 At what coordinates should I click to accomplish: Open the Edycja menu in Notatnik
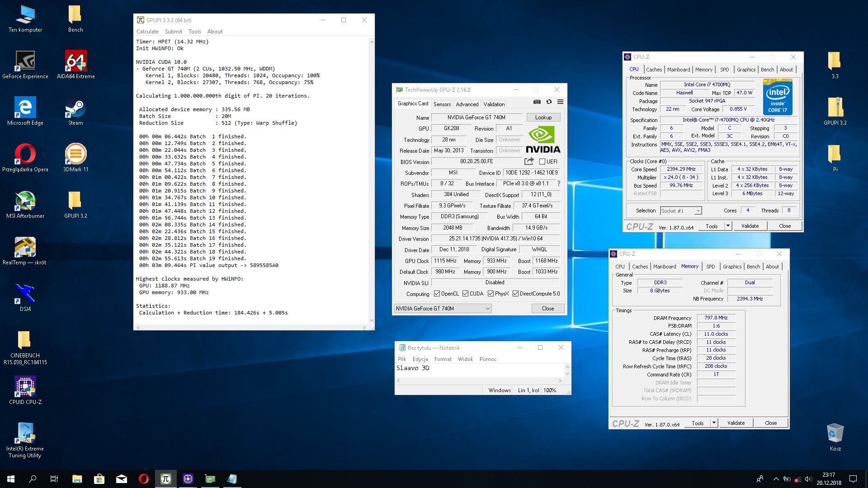point(420,359)
